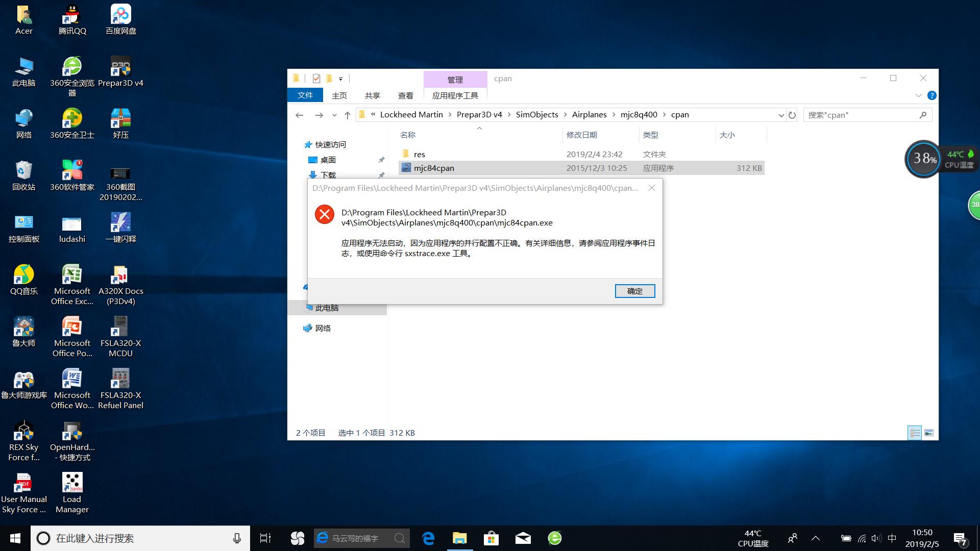This screenshot has height=551, width=980.
Task: Open 一键闪释 desktop shortcut
Action: tap(121, 228)
